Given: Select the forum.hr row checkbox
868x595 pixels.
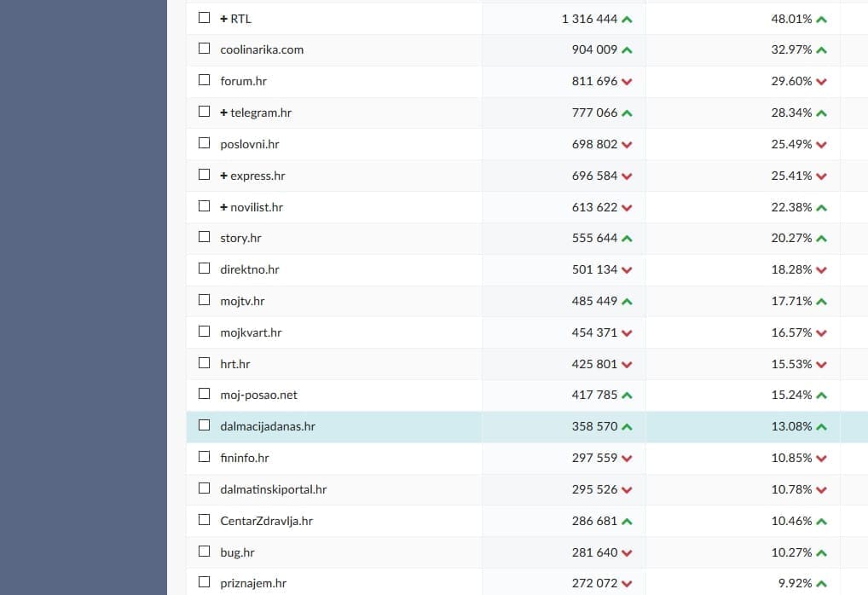Looking at the screenshot, I should (x=204, y=80).
